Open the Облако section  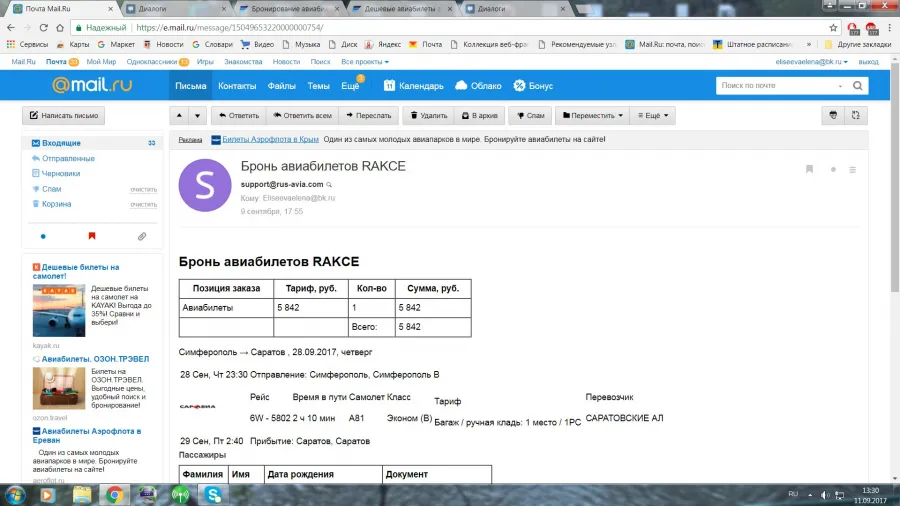click(478, 85)
